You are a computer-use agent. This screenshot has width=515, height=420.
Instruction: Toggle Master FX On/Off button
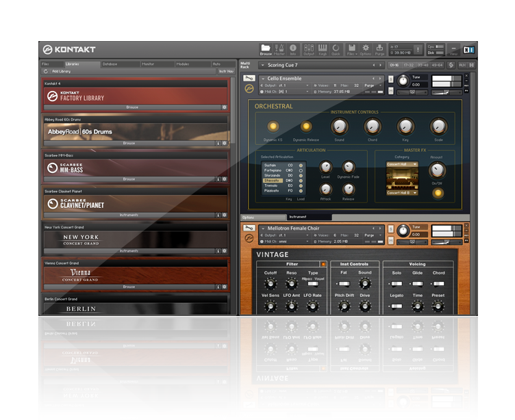coord(437,193)
